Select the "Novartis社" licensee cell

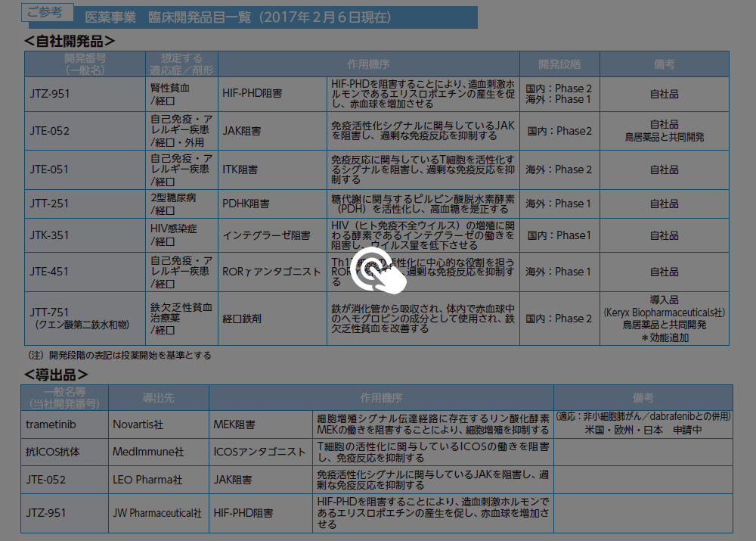(159, 424)
